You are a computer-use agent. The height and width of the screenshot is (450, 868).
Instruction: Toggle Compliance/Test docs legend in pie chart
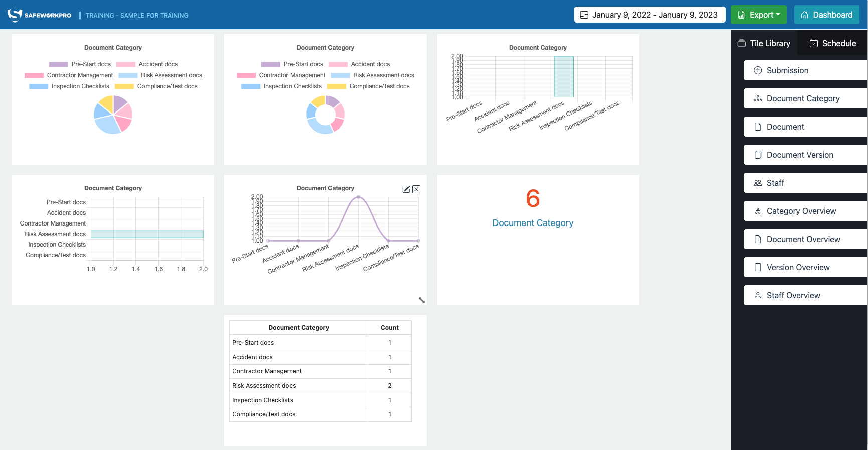tap(156, 86)
